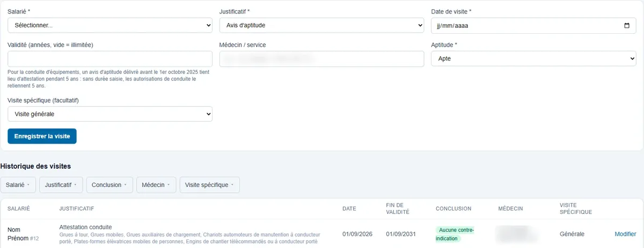This screenshot has height=248, width=644.
Task: Click the CONCLUSION column header
Action: (453, 208)
